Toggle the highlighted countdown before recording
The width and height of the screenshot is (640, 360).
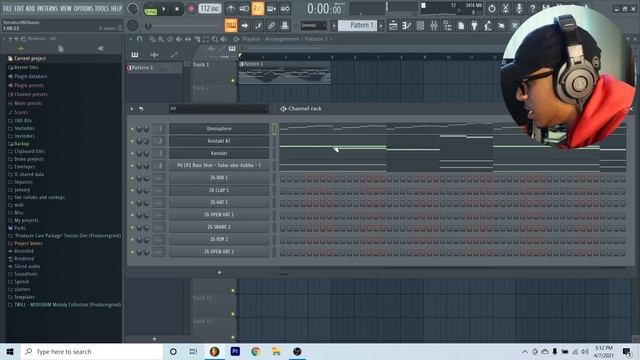point(258,9)
